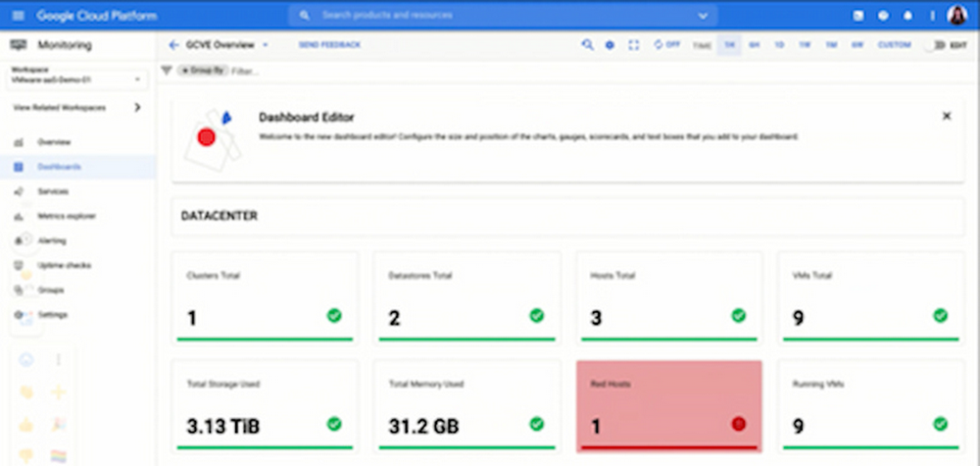Click the Red Hosts red status icon
This screenshot has width=980, height=466.
click(739, 424)
